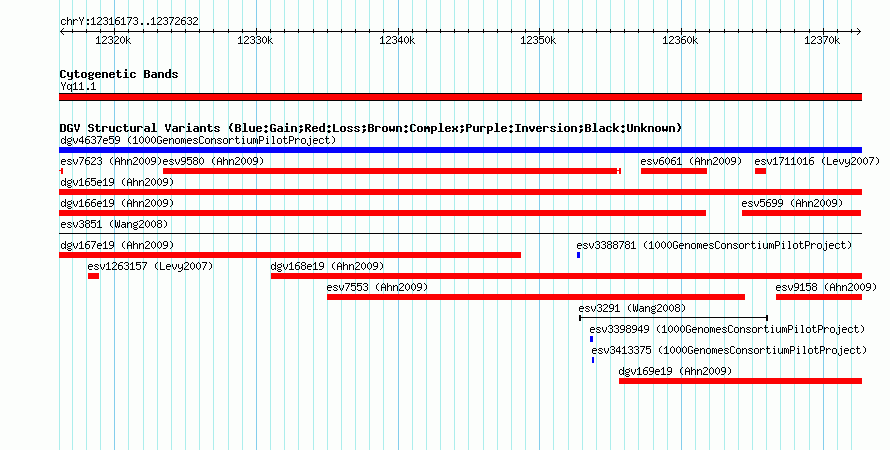The height and width of the screenshot is (450, 890).
Task: Select the dgv168e19 (Ahn2009) label
Action: click(327, 266)
